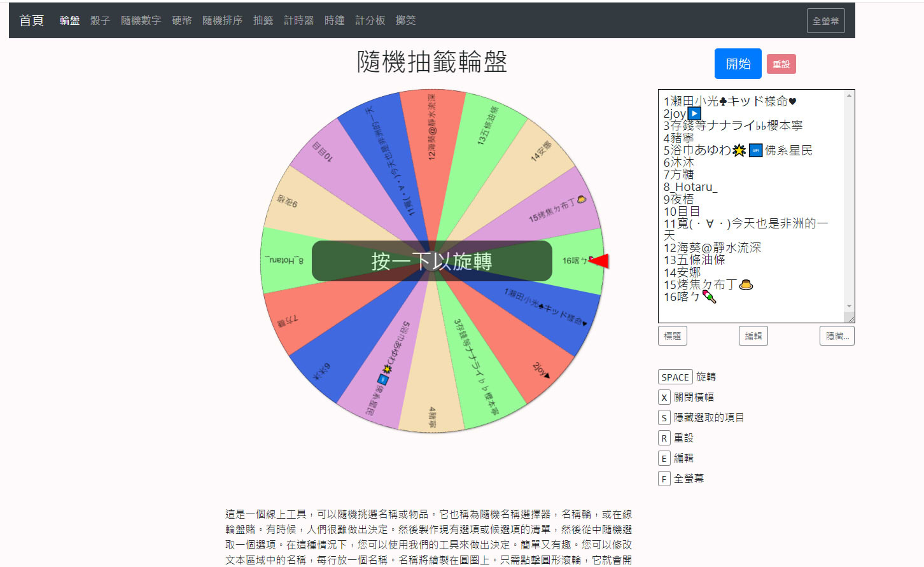Click the SPACE key shortcut icon
Image resolution: width=924 pixels, height=567 pixels.
tap(675, 377)
